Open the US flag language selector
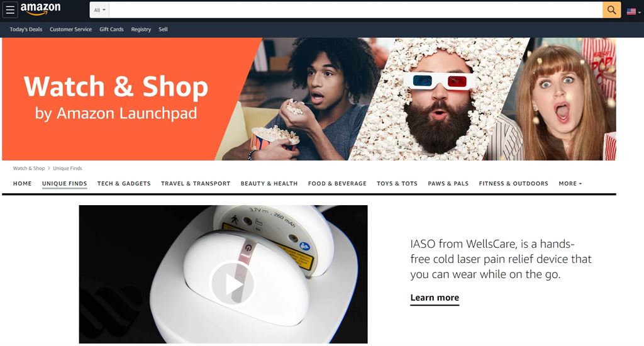The width and height of the screenshot is (644, 346). (633, 11)
